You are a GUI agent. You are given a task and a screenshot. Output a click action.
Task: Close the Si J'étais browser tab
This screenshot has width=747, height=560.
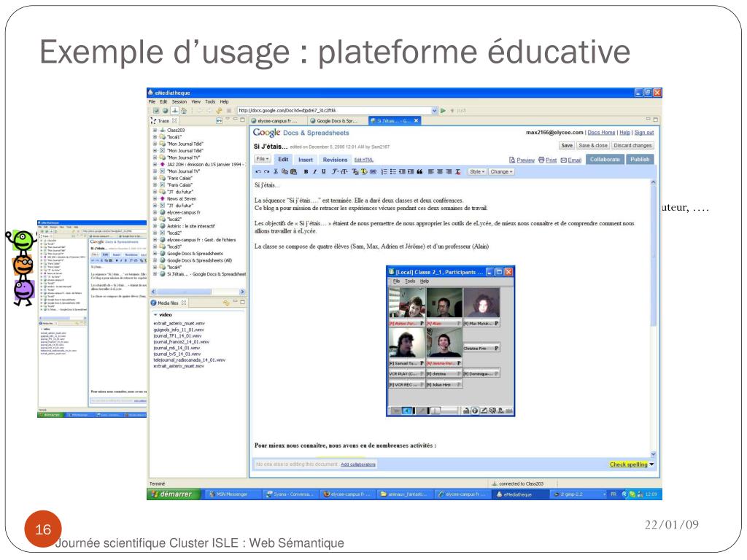click(416, 120)
